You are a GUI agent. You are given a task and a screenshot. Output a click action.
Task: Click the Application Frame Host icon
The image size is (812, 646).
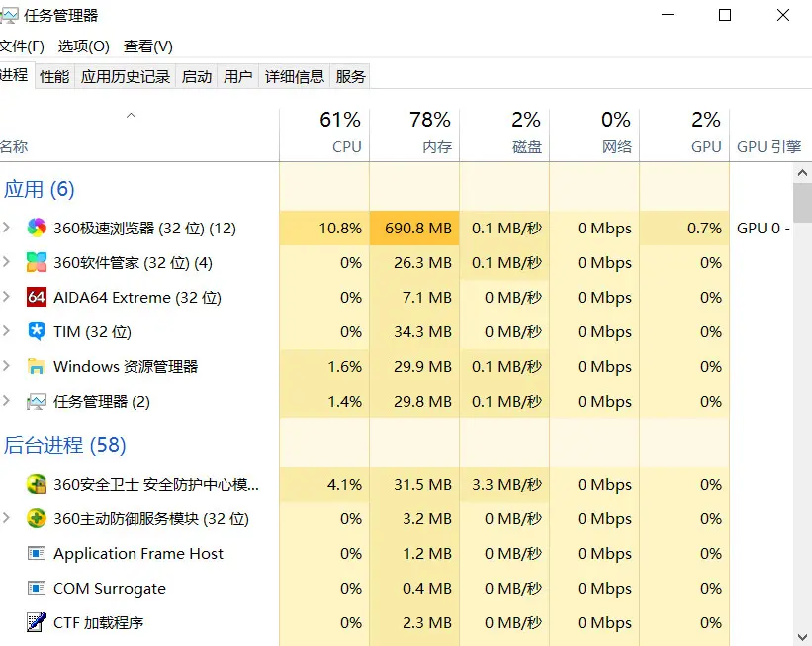pos(37,553)
